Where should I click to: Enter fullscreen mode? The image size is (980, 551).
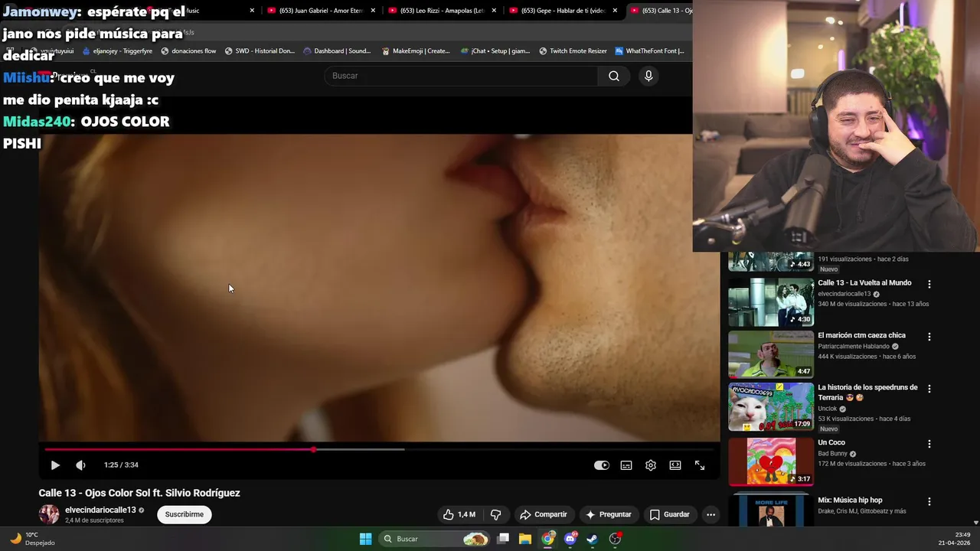click(700, 465)
